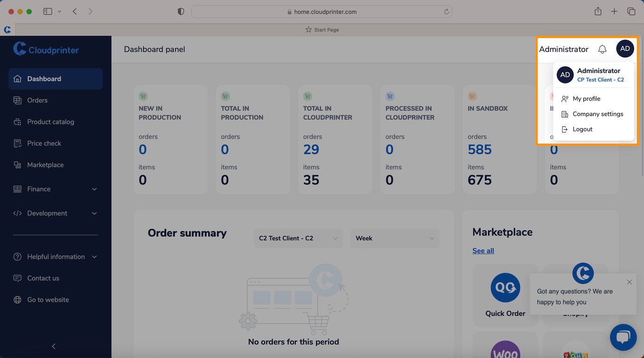Click the AD profile avatar
644x358 pixels.
point(625,49)
